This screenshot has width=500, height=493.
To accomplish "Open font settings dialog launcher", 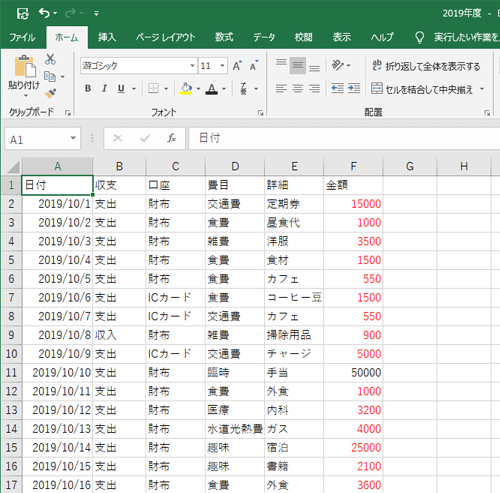I will click(x=261, y=113).
